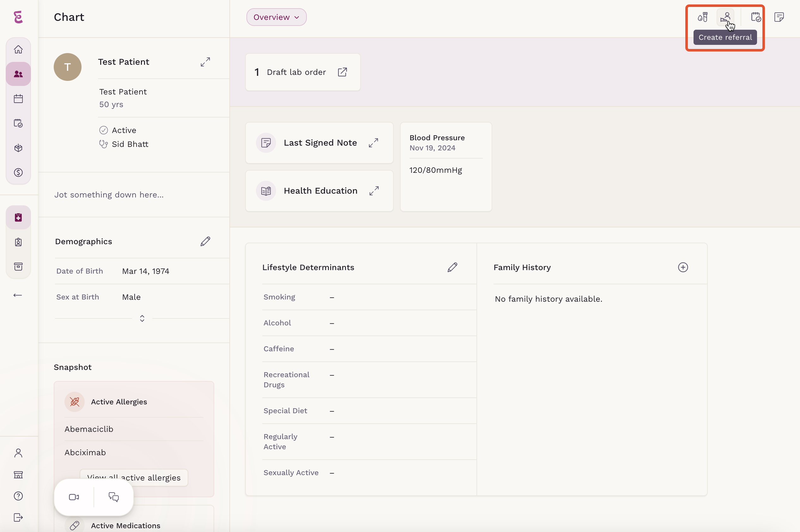800x532 pixels.
Task: Click the No family history available text
Action: pyautogui.click(x=548, y=299)
